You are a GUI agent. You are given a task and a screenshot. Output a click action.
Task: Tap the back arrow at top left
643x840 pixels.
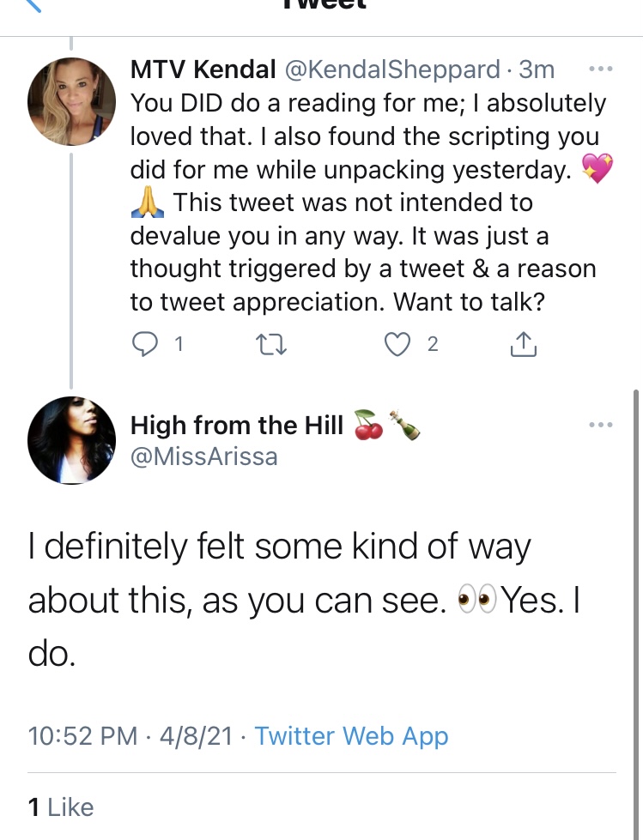(32, 5)
